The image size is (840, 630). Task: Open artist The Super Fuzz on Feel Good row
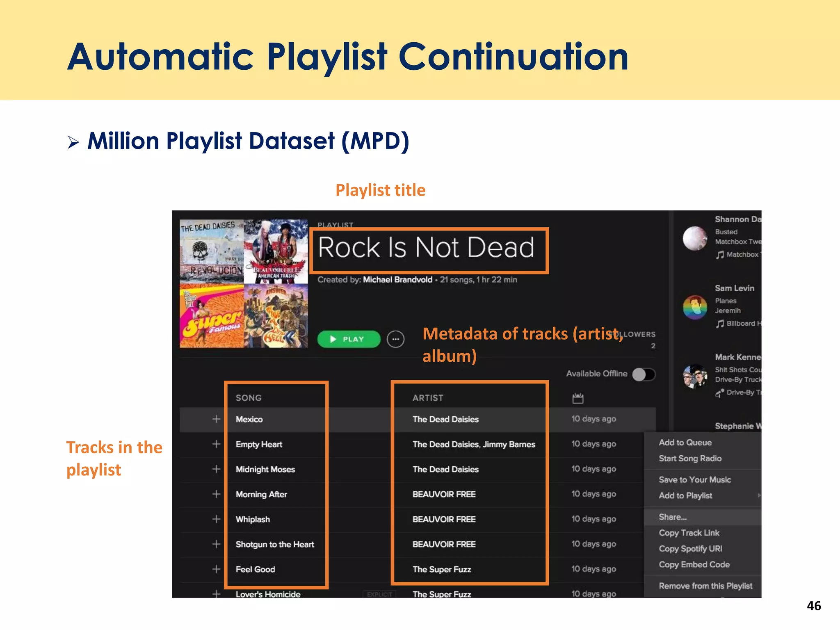442,569
